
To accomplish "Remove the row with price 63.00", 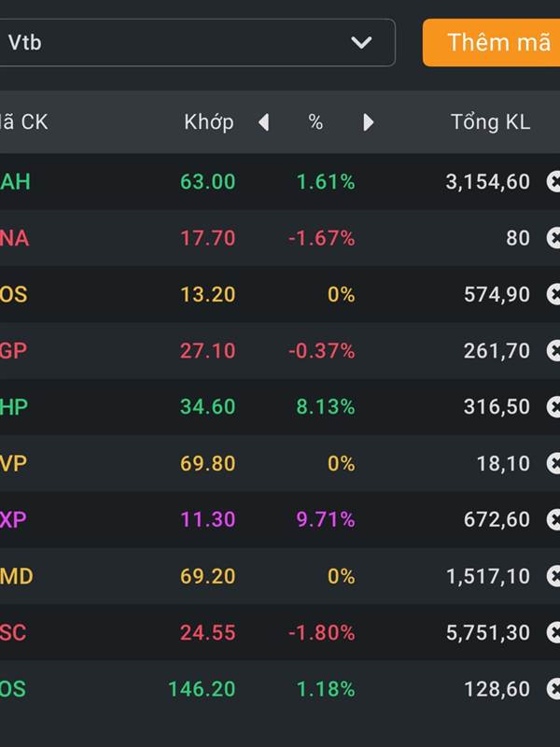I will (x=553, y=181).
